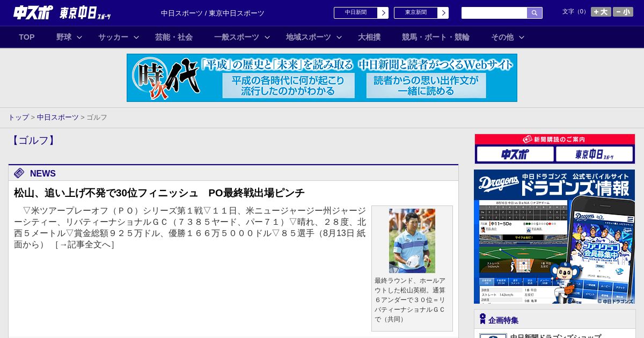The height and width of the screenshot is (338, 644).
Task: Click the 時代 平成 banner advertisement
Action: 322,78
